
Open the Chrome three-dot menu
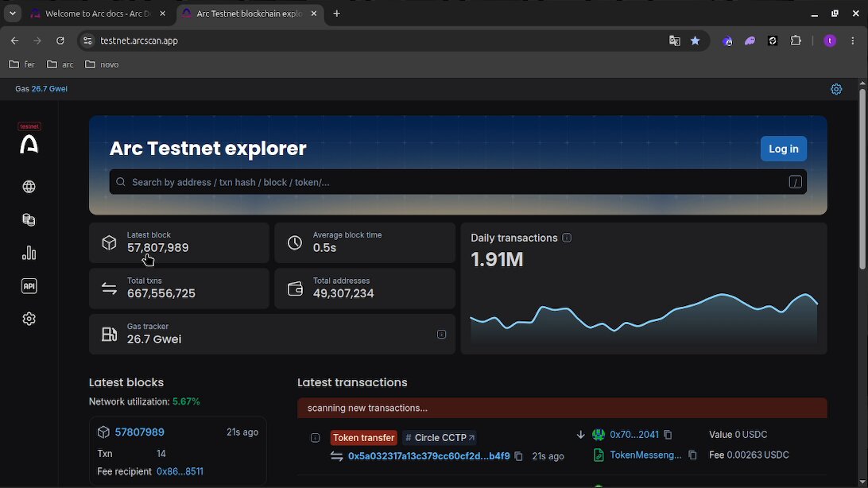click(x=852, y=41)
